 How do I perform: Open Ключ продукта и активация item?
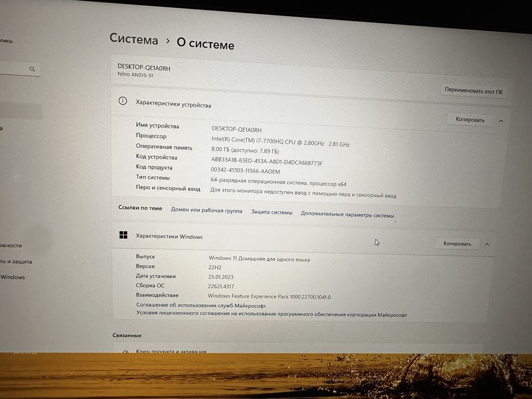pos(171,351)
